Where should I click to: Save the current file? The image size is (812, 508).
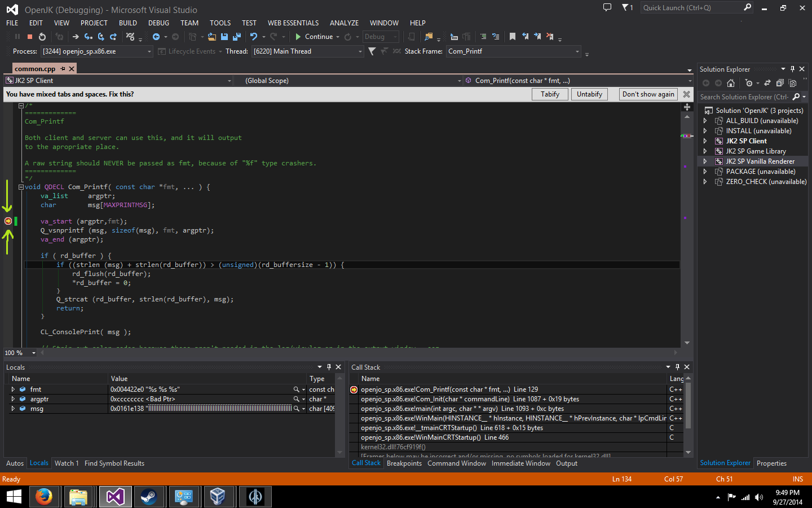224,37
